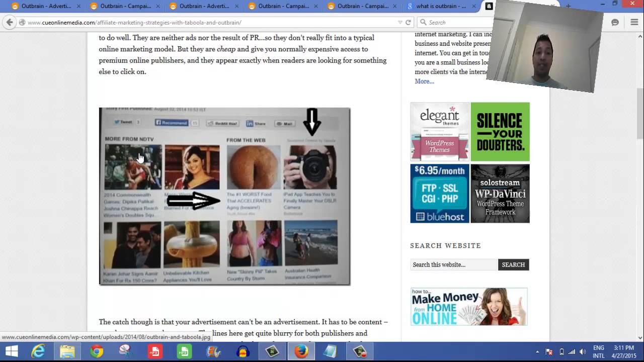Click the network signal tray icon
The height and width of the screenshot is (362, 644).
(x=572, y=352)
